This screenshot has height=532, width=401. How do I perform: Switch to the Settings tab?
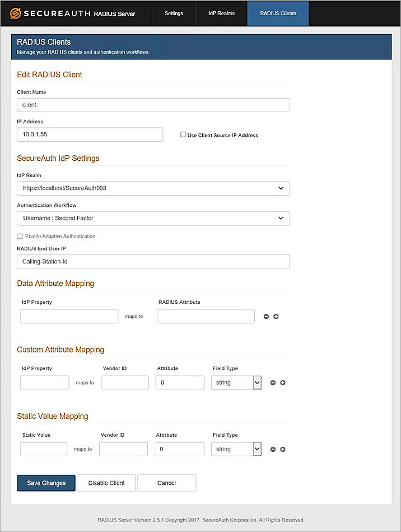tap(174, 13)
